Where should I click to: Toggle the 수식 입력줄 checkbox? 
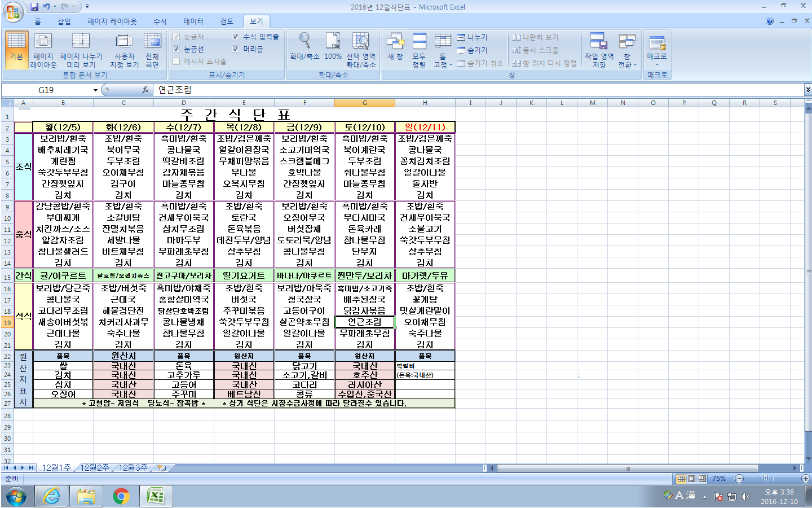tap(236, 37)
